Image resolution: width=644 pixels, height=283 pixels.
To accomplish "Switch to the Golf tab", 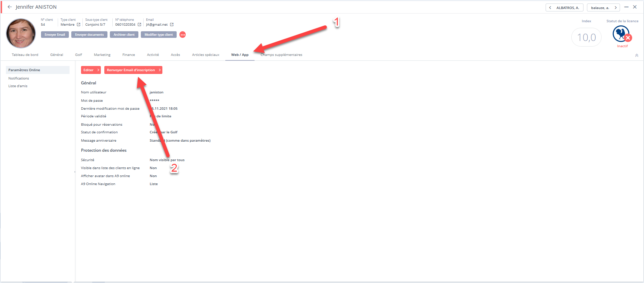I will click(x=79, y=55).
